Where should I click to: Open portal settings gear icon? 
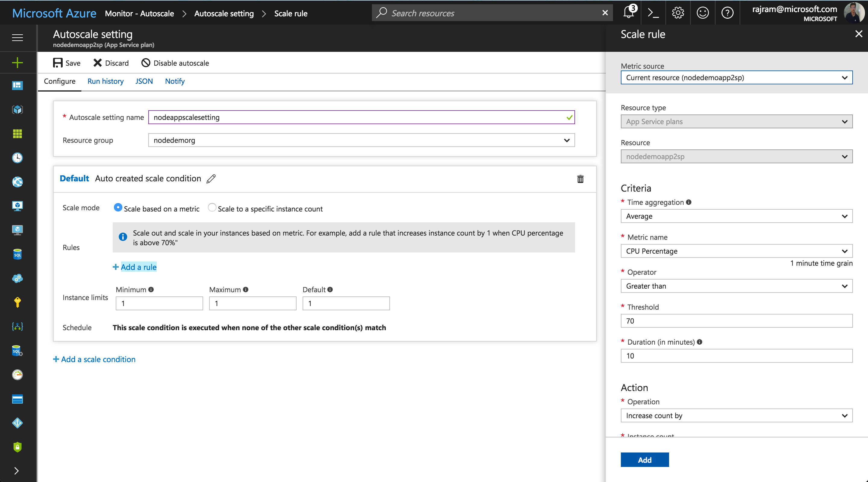tap(678, 13)
